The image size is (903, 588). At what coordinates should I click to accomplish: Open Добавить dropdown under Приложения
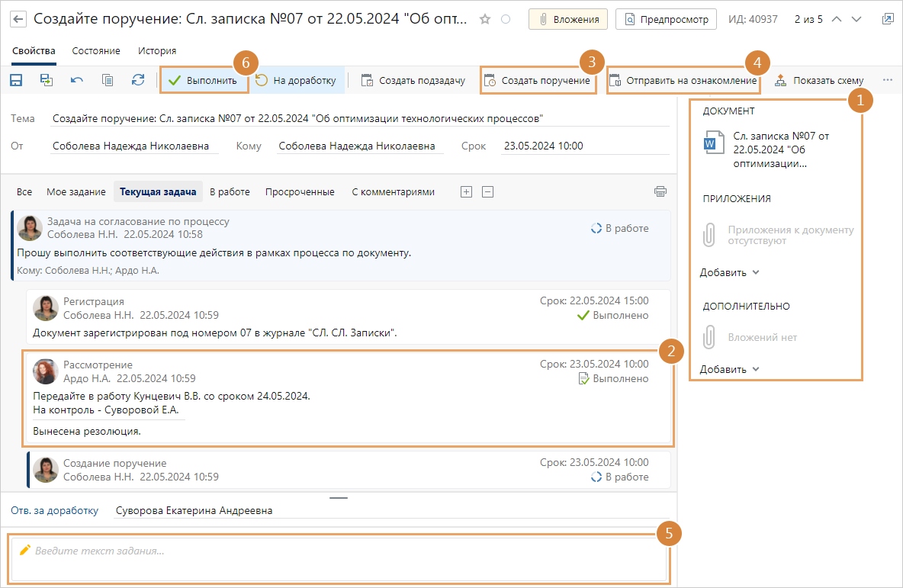[730, 272]
